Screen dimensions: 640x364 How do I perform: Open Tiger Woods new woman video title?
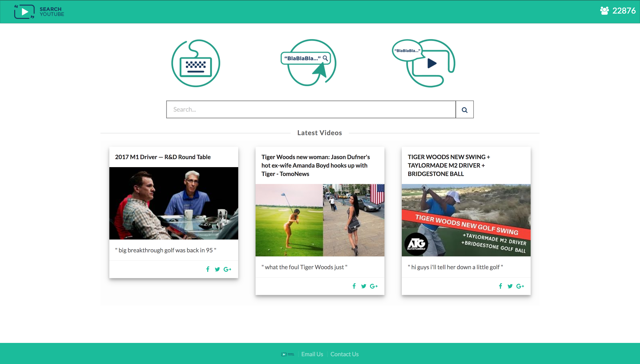coord(315,165)
